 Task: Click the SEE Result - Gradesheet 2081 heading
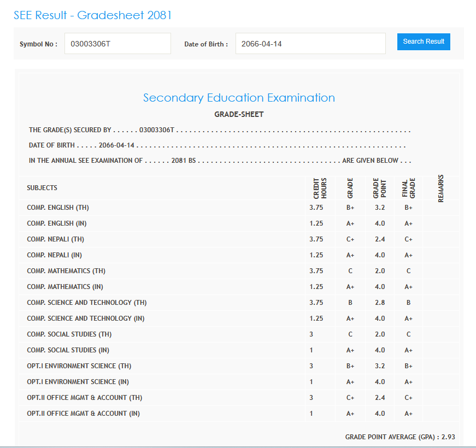coord(92,15)
